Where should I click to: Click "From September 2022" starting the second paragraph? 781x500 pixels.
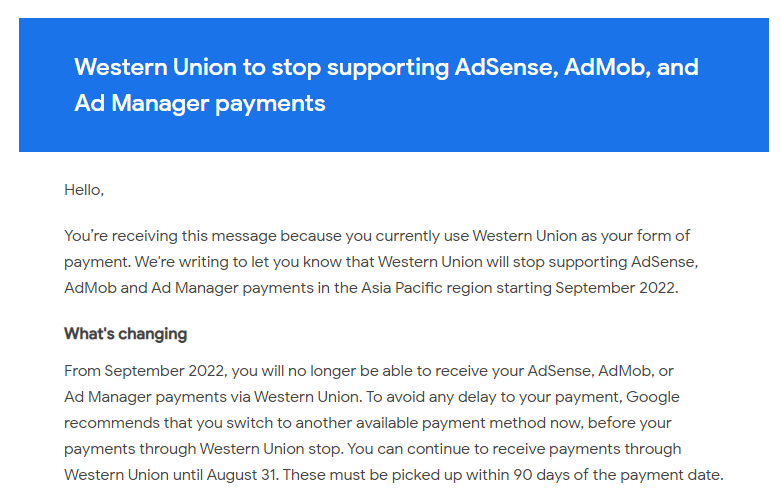(x=146, y=371)
